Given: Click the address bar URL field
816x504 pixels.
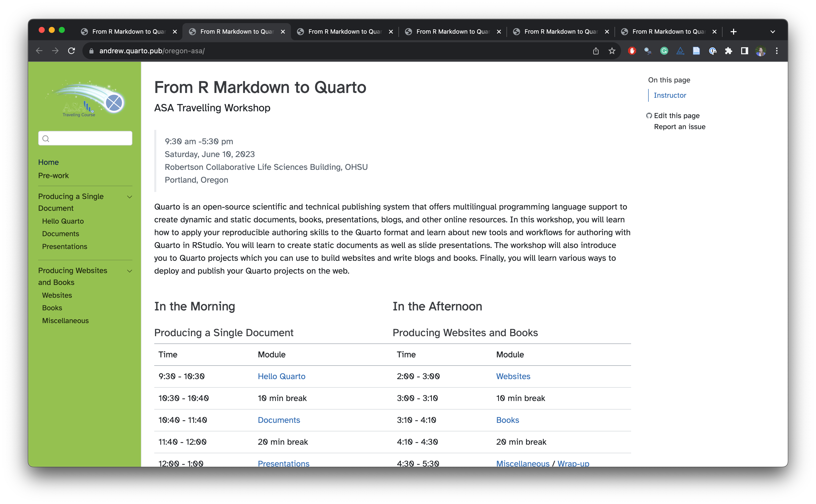Looking at the screenshot, I should (x=326, y=51).
